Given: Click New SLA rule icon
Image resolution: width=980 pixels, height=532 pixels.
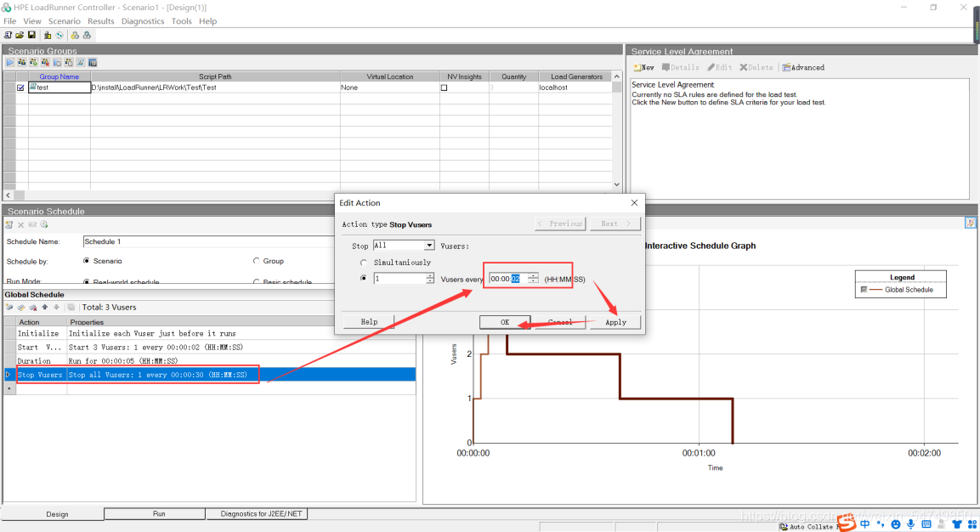Looking at the screenshot, I should coord(643,67).
